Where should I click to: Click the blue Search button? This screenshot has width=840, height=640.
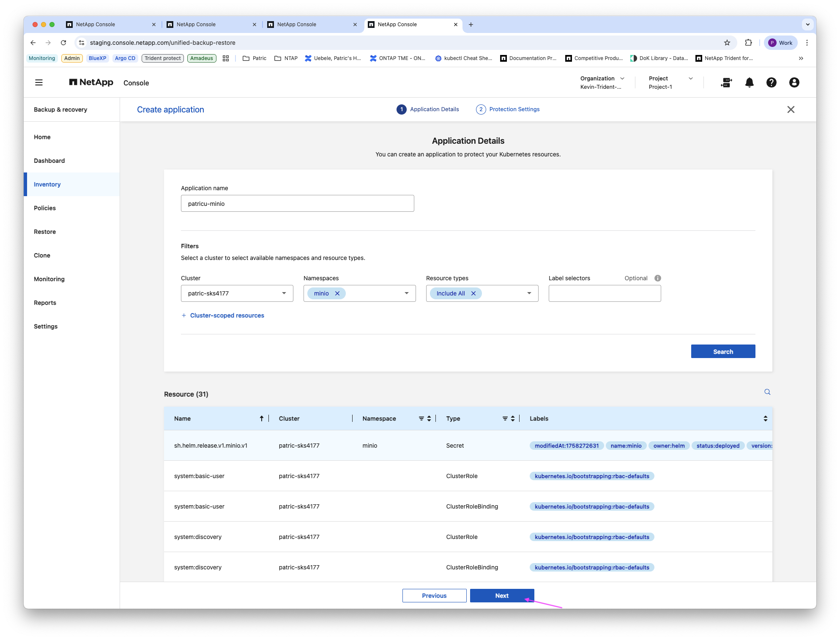723,351
